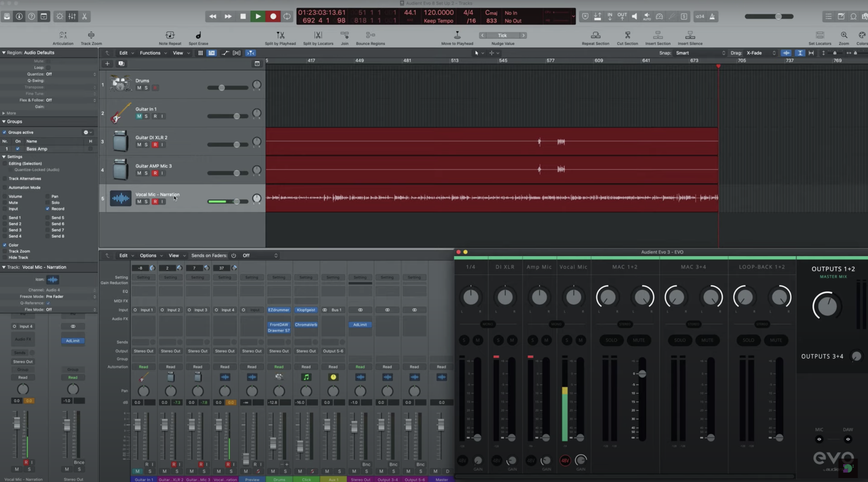868x482 pixels.
Task: Click the Rewind transport button
Action: [x=212, y=17]
